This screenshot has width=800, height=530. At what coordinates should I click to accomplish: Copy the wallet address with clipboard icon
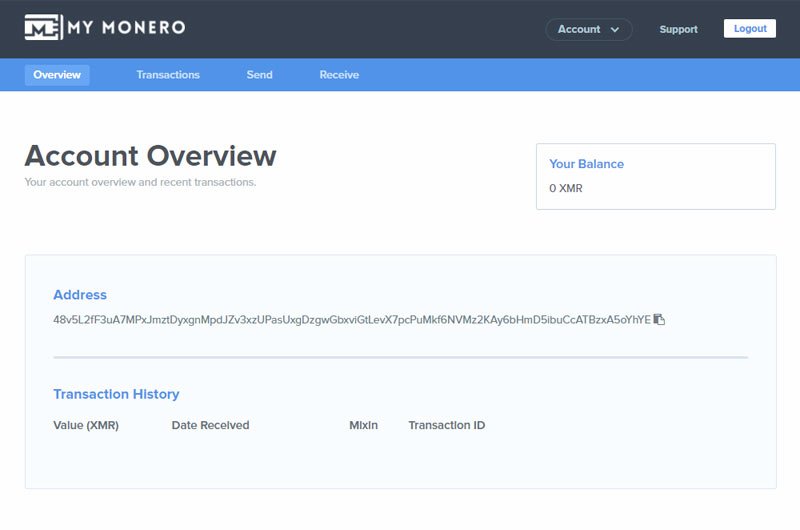point(659,319)
